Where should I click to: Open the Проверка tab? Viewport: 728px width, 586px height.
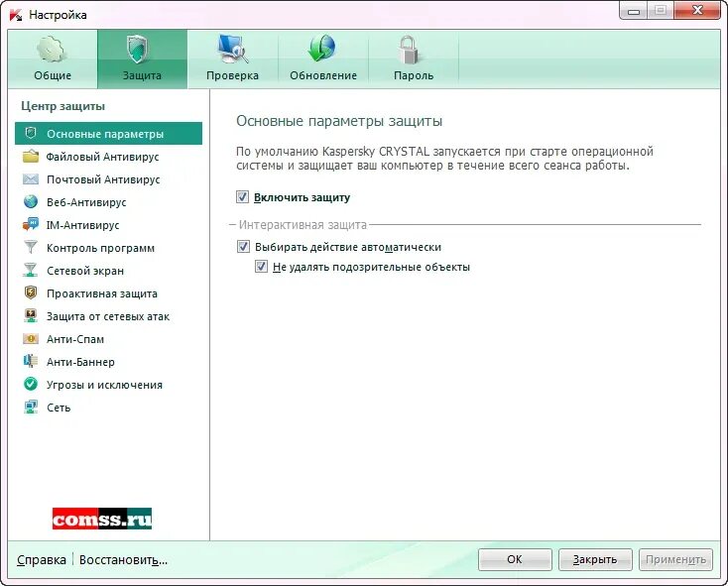coord(233,59)
